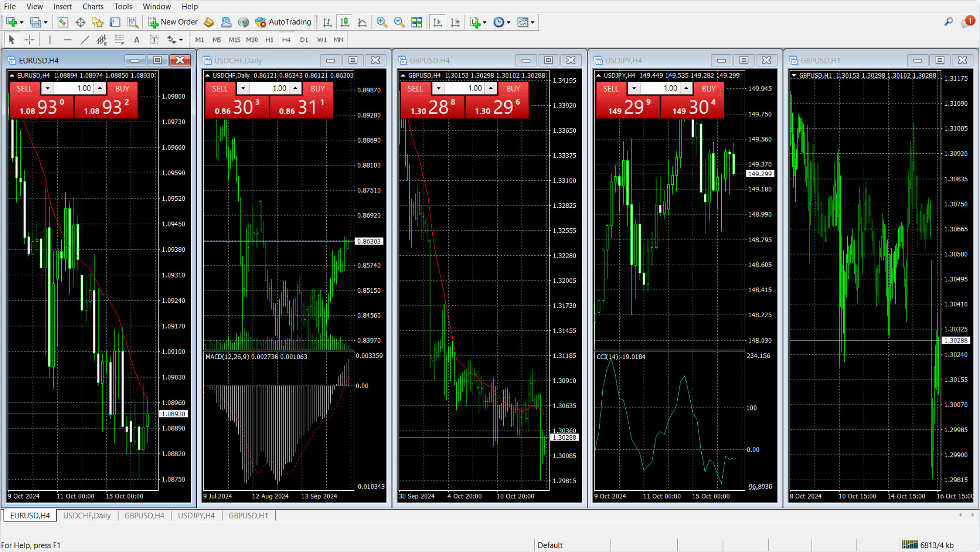
Task: Open notifications bubble with red badge
Action: coord(967,21)
